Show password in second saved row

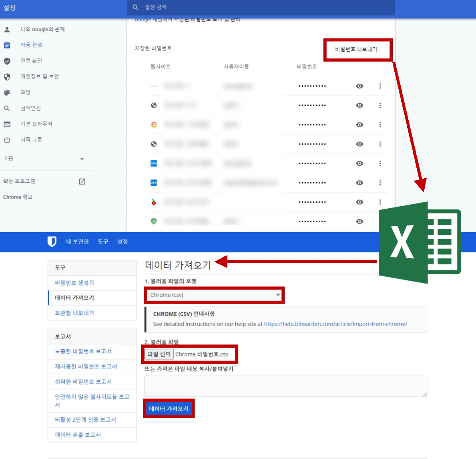[360, 105]
